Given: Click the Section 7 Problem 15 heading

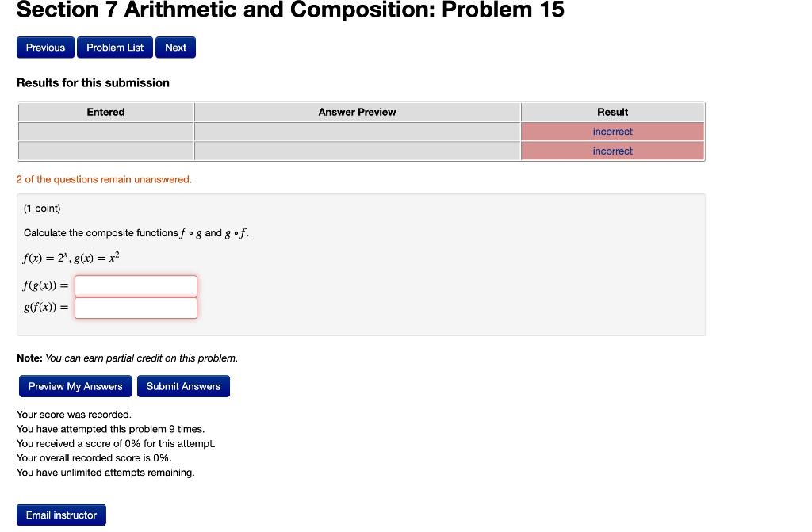Looking at the screenshot, I should pyautogui.click(x=290, y=10).
